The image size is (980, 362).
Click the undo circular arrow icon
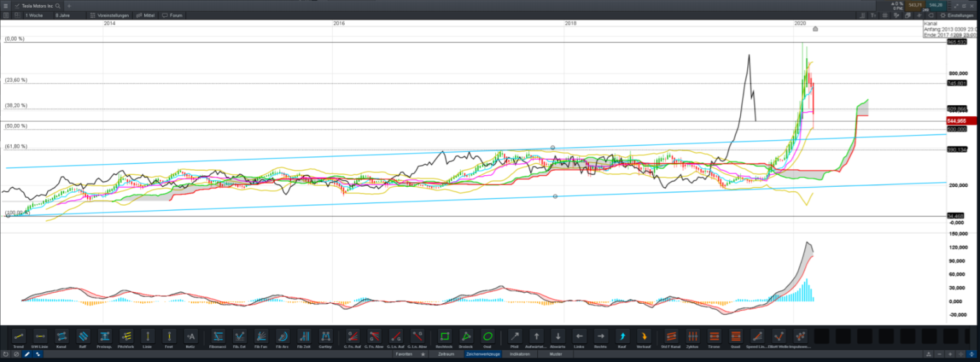6,354
